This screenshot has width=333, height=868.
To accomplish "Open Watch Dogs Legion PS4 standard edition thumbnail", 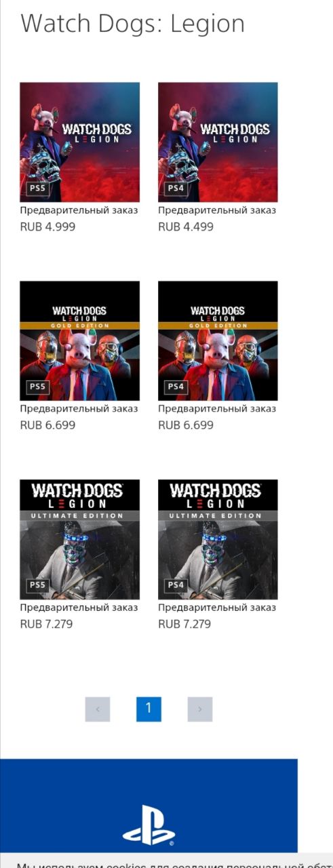I will [x=218, y=142].
